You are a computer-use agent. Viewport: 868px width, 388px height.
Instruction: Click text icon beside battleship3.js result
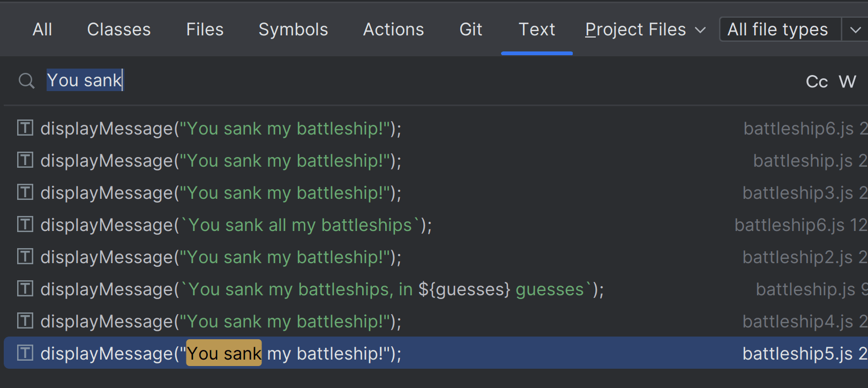25,192
